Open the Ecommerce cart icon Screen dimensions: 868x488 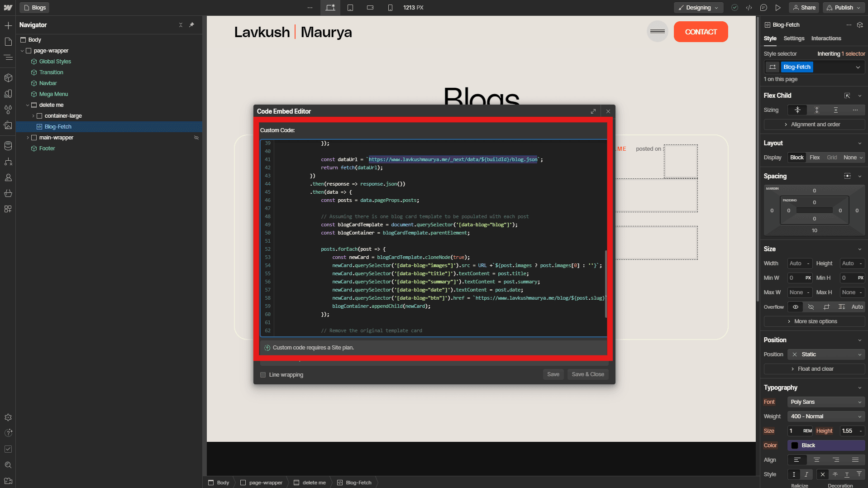[8, 193]
